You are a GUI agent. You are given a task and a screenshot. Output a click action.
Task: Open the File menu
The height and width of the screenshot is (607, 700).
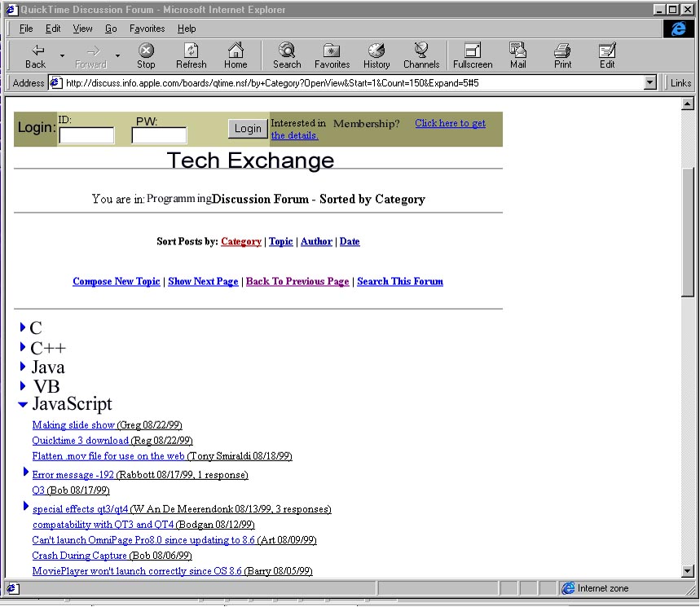(x=26, y=29)
